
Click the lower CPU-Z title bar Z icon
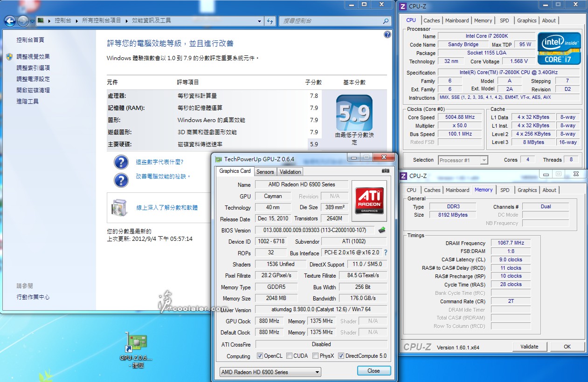click(404, 176)
